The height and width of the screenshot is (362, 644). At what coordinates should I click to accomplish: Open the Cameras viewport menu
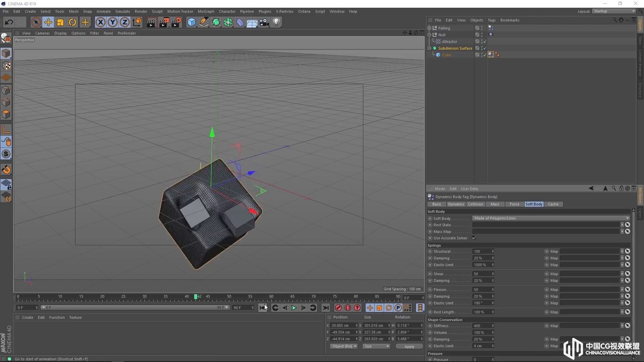(x=42, y=33)
